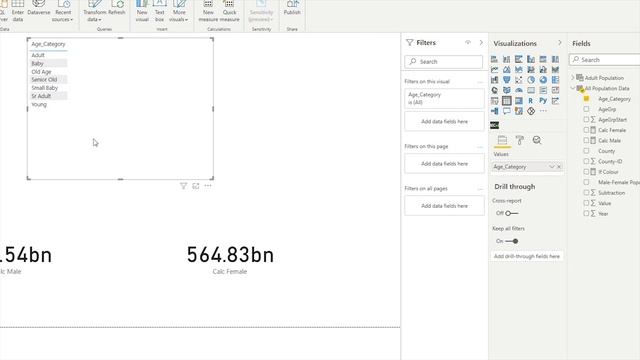Image resolution: width=640 pixels, height=360 pixels.
Task: Choose the R script visual
Action: click(x=531, y=100)
